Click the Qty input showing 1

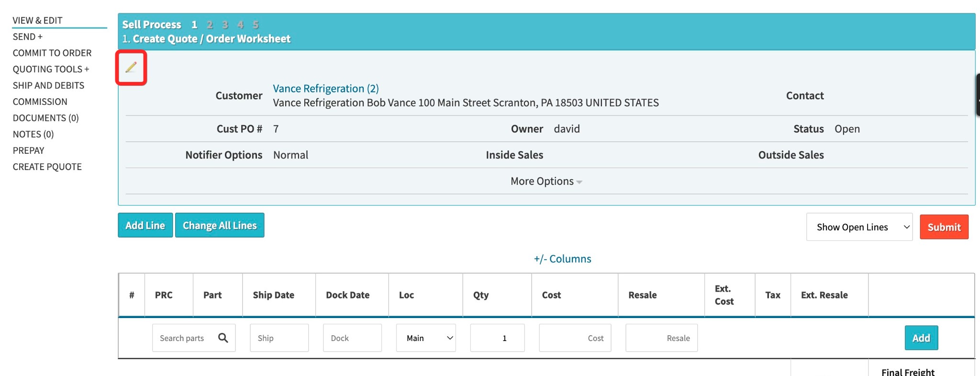point(498,338)
